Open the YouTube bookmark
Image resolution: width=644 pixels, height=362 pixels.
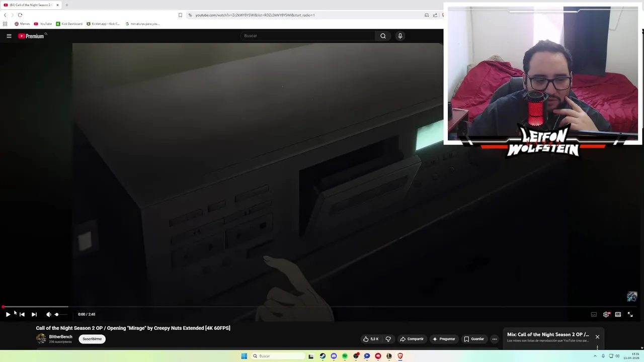[x=43, y=24]
